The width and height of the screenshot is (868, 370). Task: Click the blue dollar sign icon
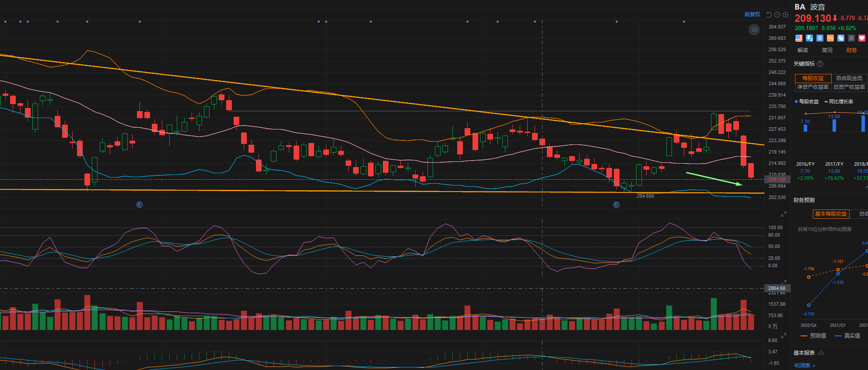[x=820, y=38]
